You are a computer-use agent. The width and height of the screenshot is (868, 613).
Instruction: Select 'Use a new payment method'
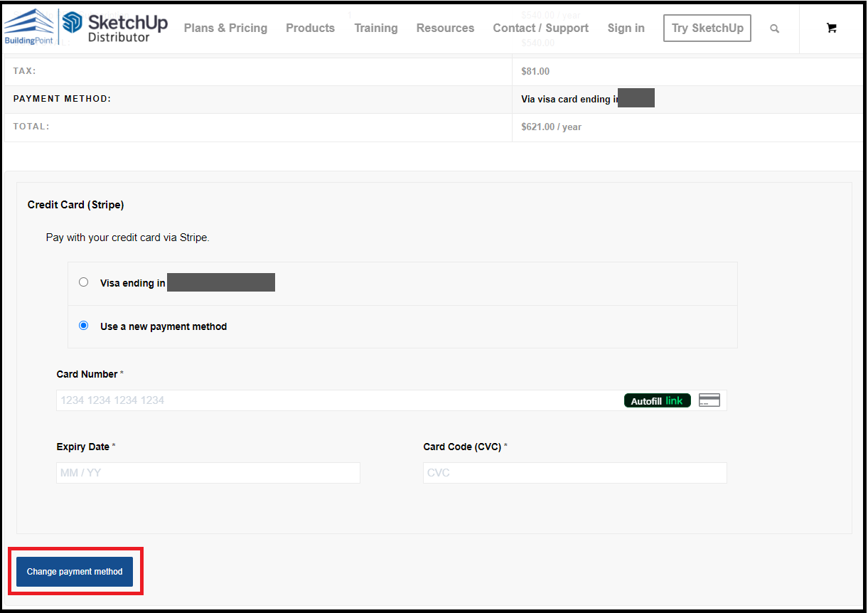83,325
